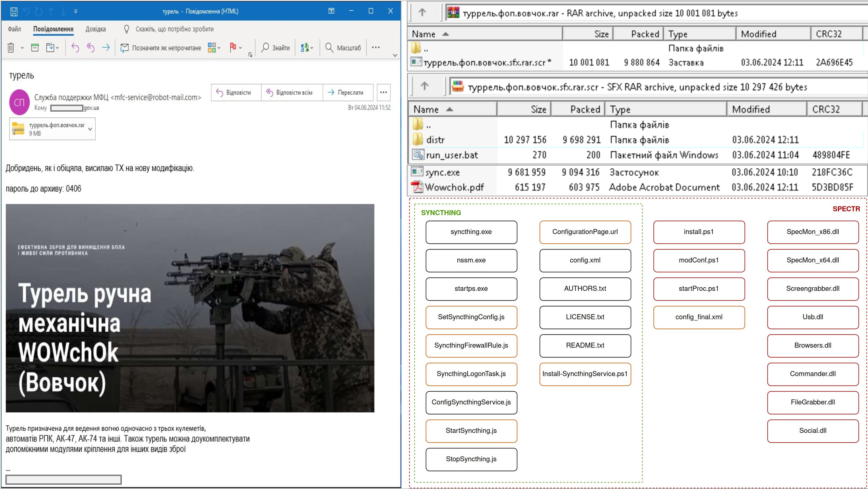868x489 pixels.
Task: Click the Save icon in title bar
Action: [14, 12]
